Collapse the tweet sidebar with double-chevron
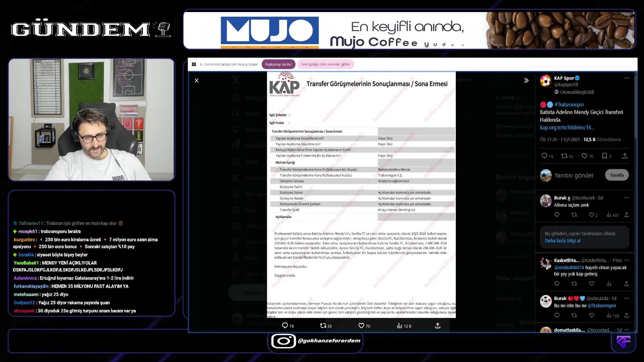 pyautogui.click(x=526, y=80)
